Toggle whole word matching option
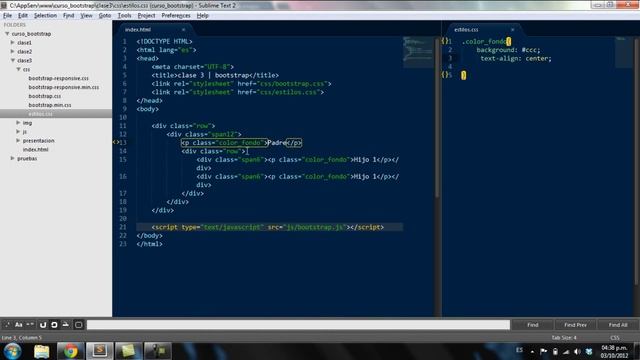 tap(30, 325)
